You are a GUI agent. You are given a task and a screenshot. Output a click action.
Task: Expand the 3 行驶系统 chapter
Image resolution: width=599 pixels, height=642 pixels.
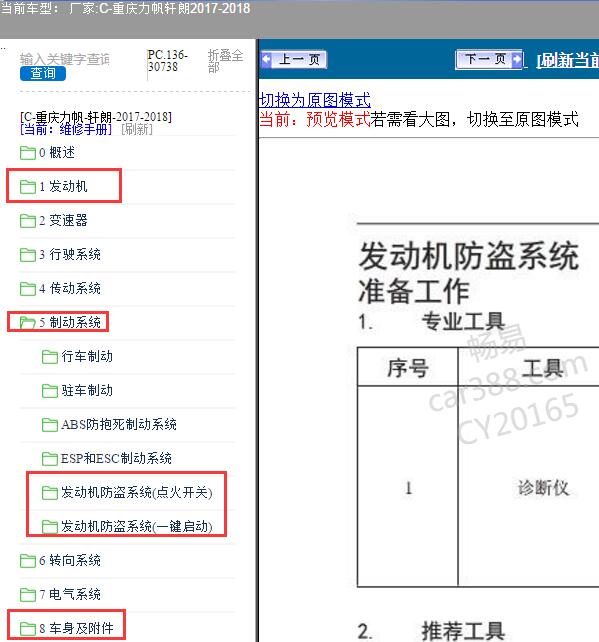pos(70,255)
